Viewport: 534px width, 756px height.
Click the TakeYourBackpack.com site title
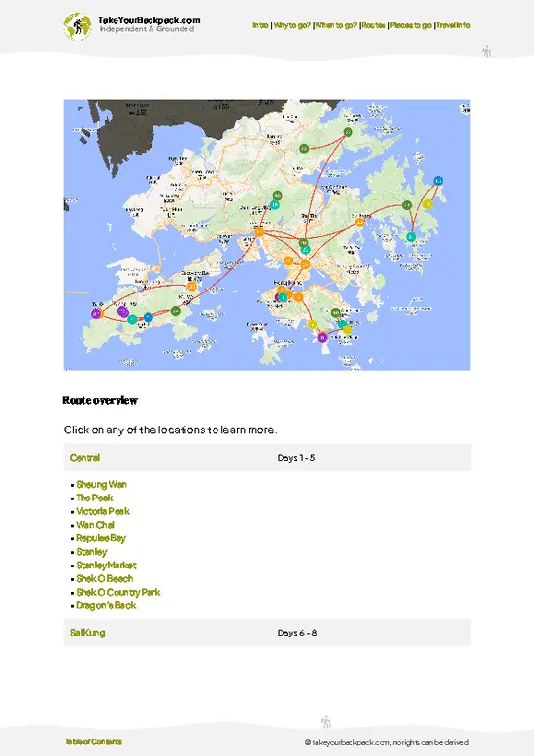click(x=149, y=20)
